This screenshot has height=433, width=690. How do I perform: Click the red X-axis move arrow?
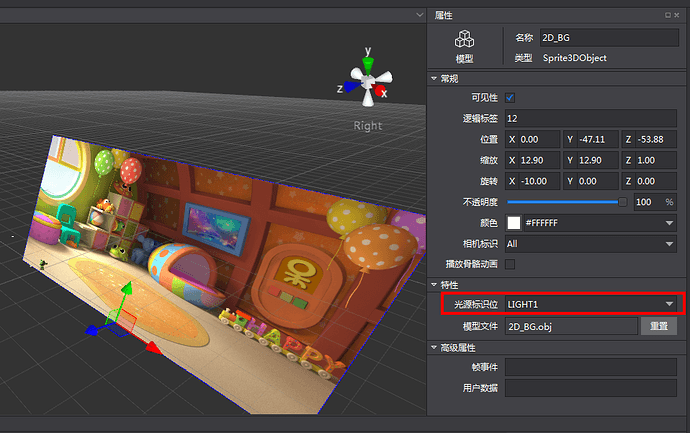point(154,348)
